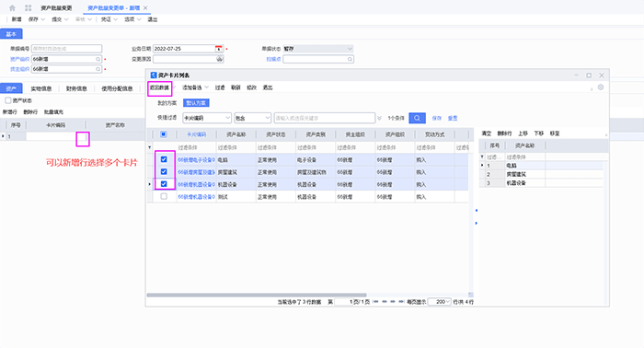Maximize the 资产卡片列表 dialog
The width and height of the screenshot is (644, 348).
tap(589, 75)
